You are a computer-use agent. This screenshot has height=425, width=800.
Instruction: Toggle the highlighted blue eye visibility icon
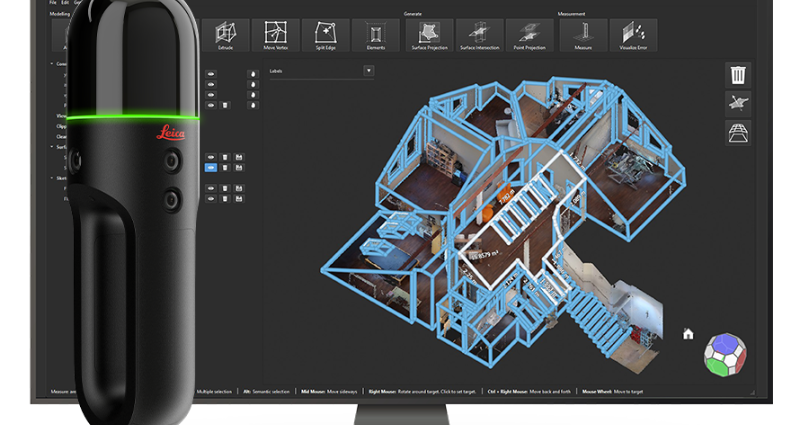211,169
